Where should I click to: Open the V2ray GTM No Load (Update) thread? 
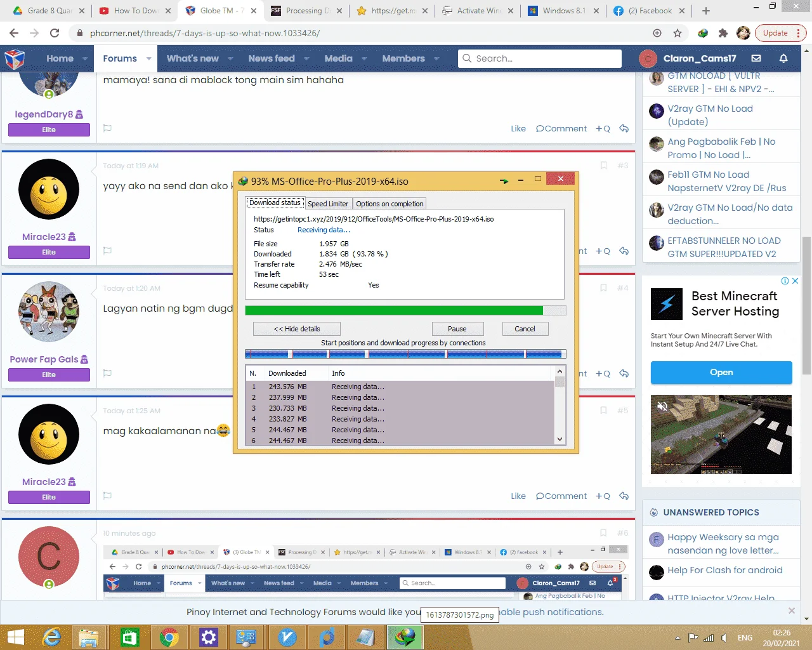[710, 115]
